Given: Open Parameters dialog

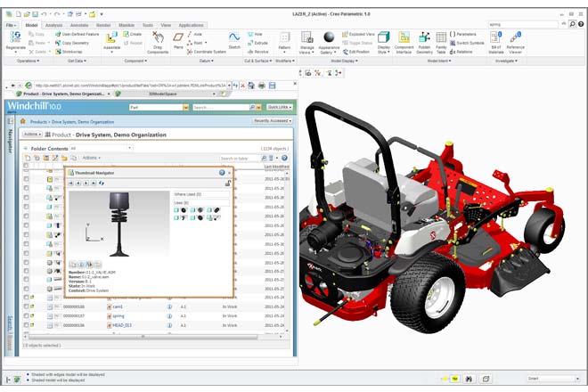Looking at the screenshot, I should coord(462,34).
